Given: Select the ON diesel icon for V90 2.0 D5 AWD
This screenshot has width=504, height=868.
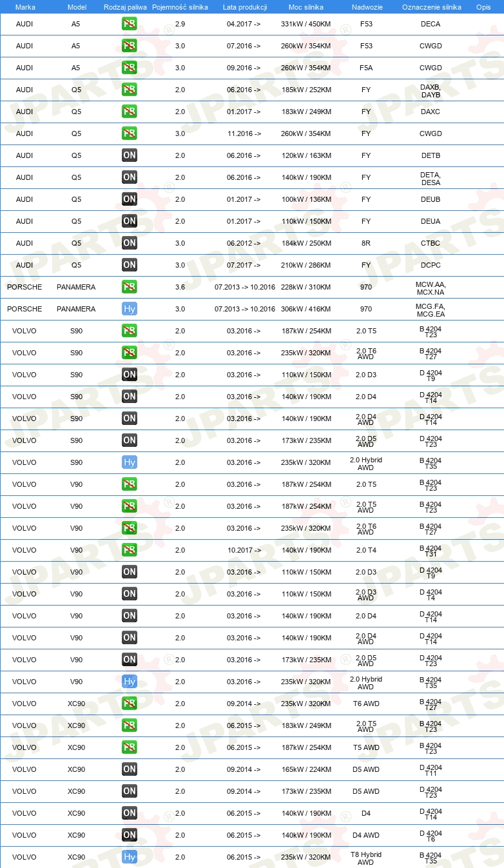Looking at the screenshot, I should [130, 660].
